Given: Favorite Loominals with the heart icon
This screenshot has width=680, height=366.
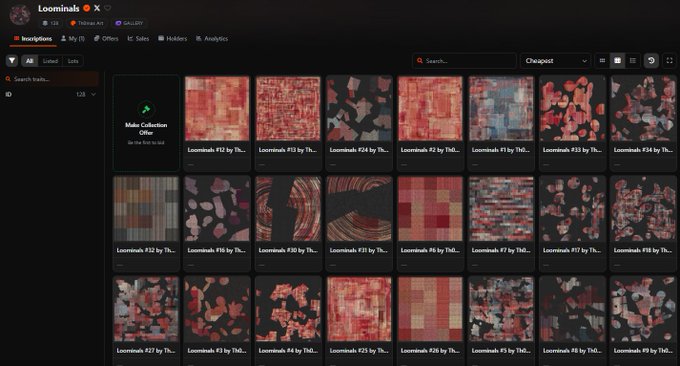Looking at the screenshot, I should tap(108, 8).
